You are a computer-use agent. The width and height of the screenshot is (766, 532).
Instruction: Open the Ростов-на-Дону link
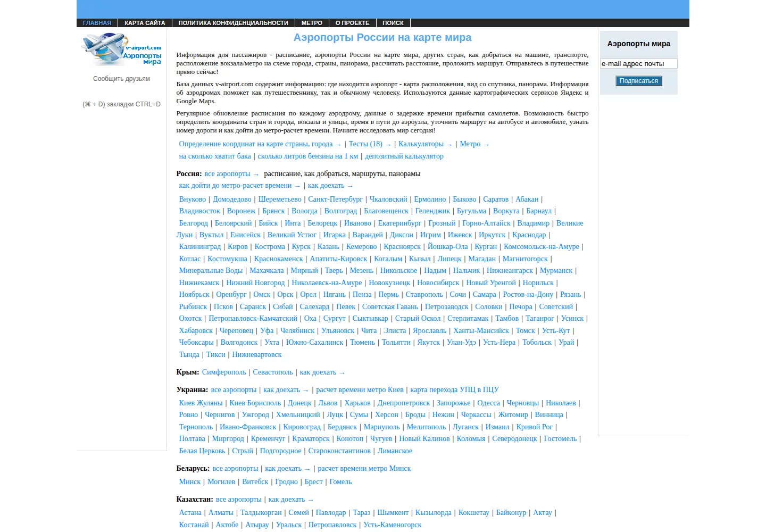[528, 295]
